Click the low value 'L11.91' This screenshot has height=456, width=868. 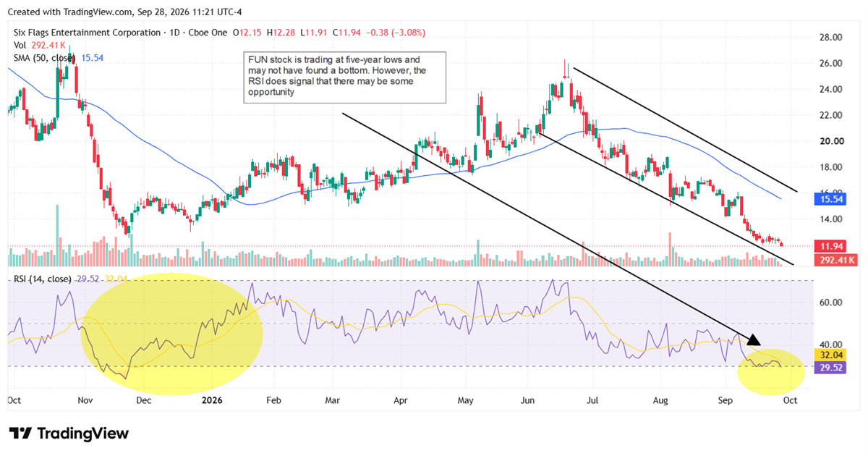[x=314, y=33]
